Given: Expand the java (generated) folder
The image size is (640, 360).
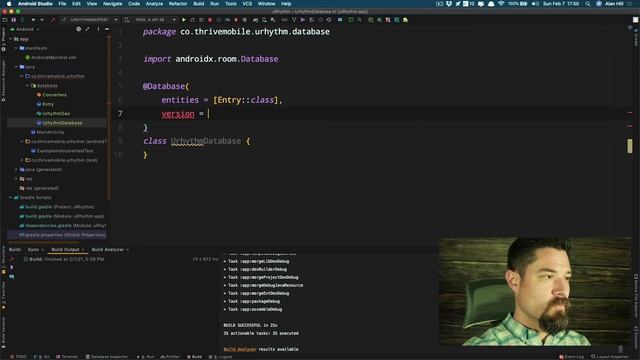Looking at the screenshot, I should pyautogui.click(x=16, y=169).
